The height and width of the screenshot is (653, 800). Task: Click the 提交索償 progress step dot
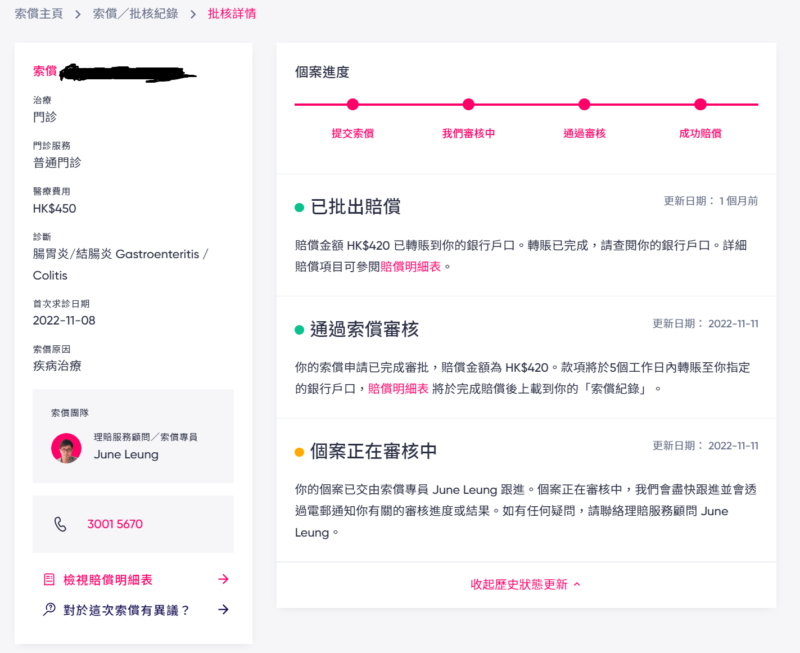coord(352,104)
